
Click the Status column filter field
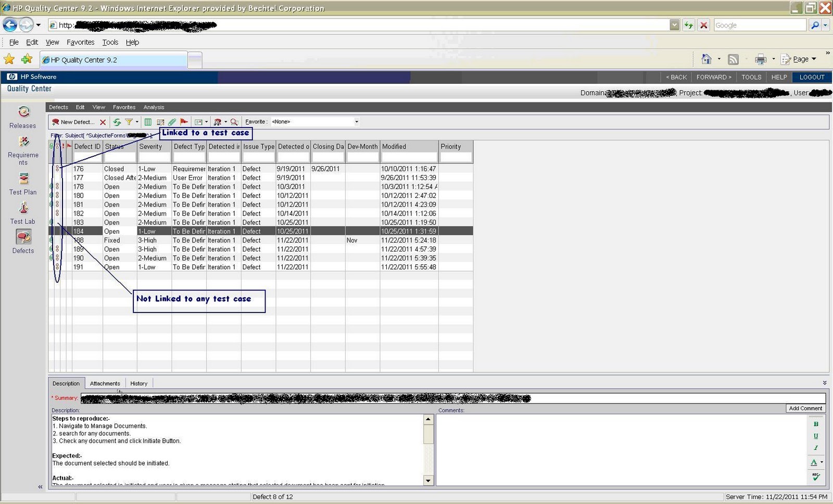[x=120, y=157]
